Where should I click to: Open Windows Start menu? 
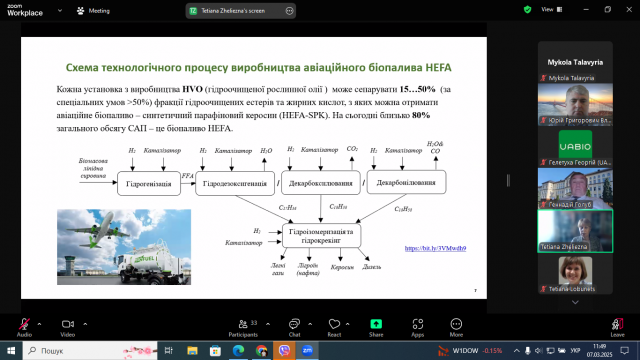pyautogui.click(x=11, y=351)
